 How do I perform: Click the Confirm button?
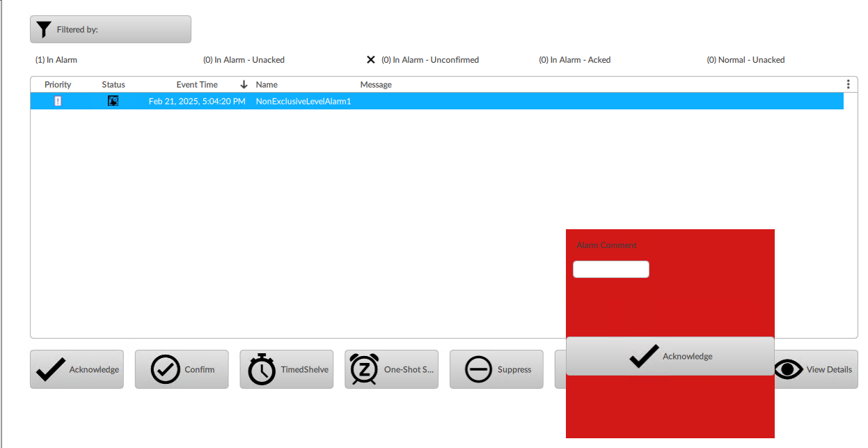pyautogui.click(x=182, y=369)
